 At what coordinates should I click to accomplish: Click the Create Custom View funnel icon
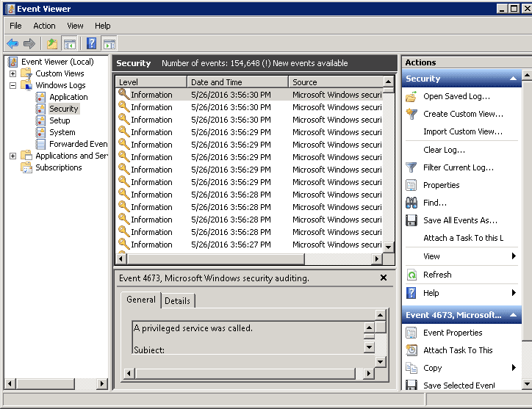(411, 114)
